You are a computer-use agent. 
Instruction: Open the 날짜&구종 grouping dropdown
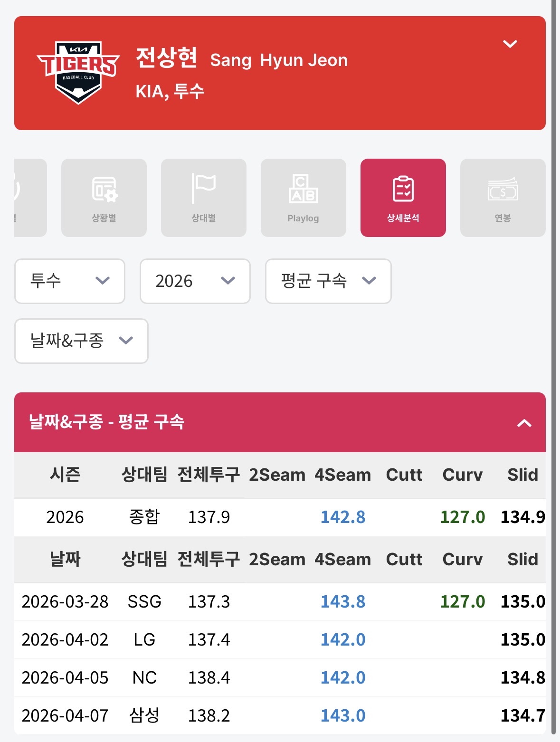(81, 341)
